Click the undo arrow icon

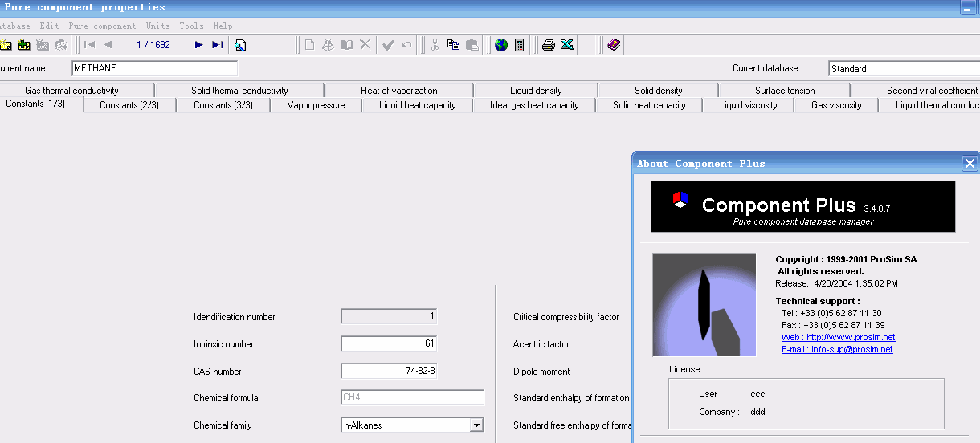[x=406, y=45]
